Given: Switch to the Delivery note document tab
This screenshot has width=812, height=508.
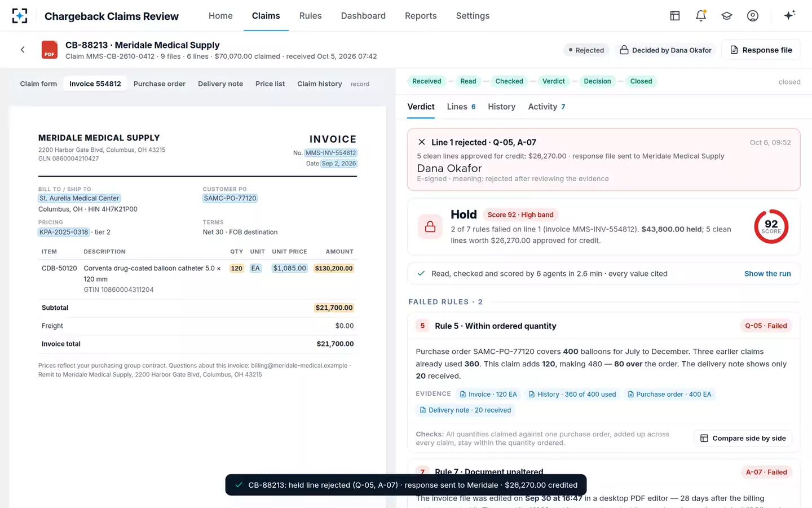Looking at the screenshot, I should [220, 84].
